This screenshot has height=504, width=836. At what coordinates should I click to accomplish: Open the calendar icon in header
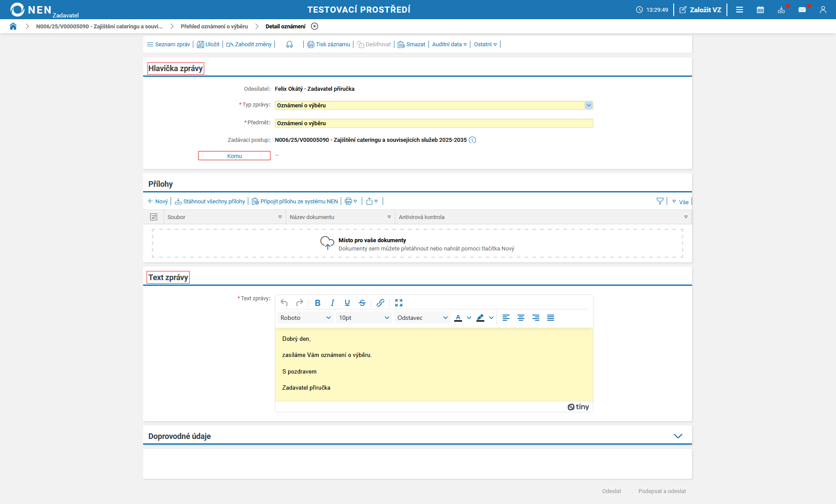point(760,10)
